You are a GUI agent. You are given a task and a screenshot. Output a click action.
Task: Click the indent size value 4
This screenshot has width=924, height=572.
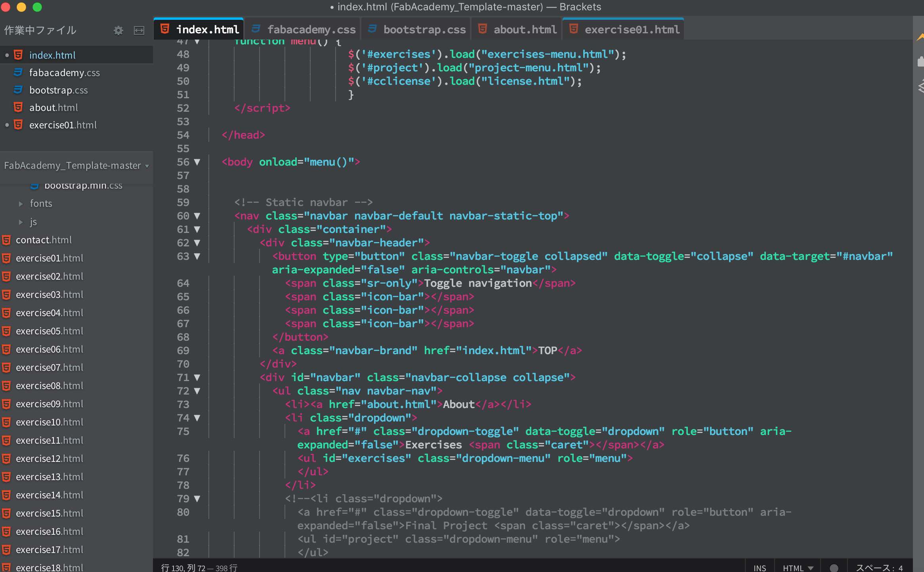point(901,568)
